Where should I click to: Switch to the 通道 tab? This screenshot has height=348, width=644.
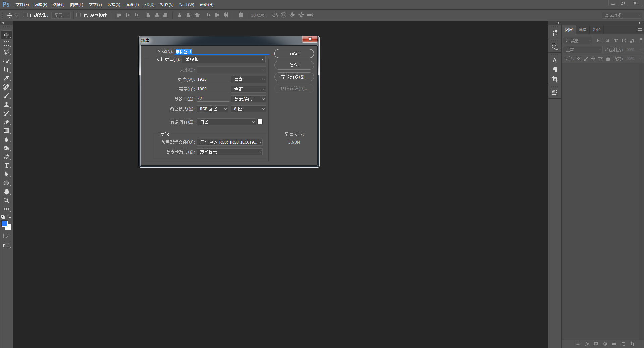pos(583,30)
